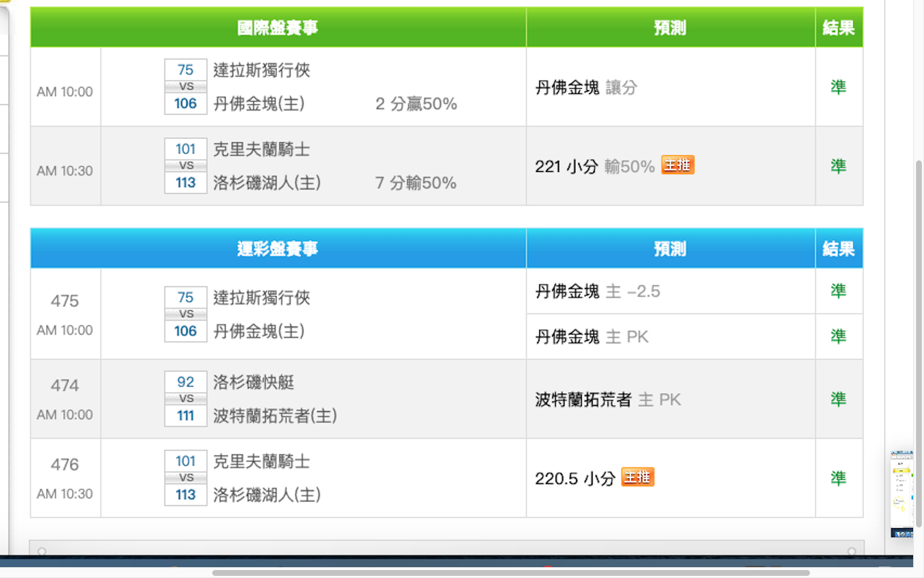Click AM 10:00 under game 474
The width and height of the screenshot is (924, 578).
coord(65,415)
